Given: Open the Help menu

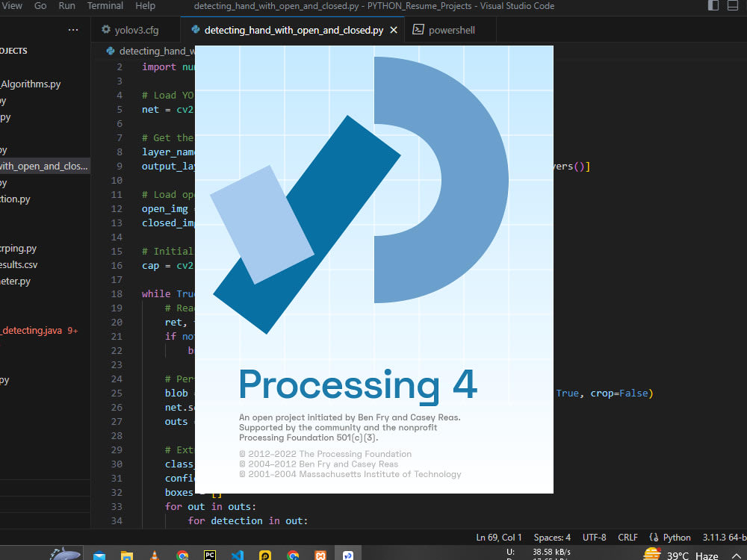Looking at the screenshot, I should tap(146, 6).
